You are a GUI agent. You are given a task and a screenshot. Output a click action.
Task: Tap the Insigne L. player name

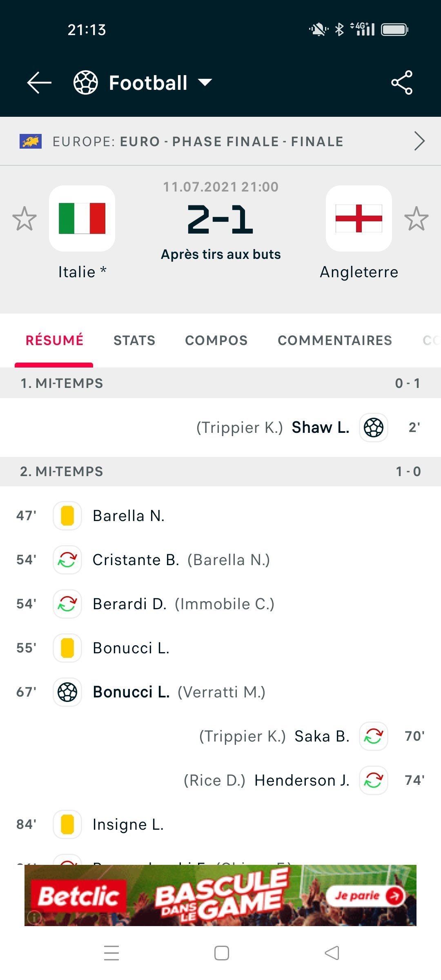(x=128, y=824)
